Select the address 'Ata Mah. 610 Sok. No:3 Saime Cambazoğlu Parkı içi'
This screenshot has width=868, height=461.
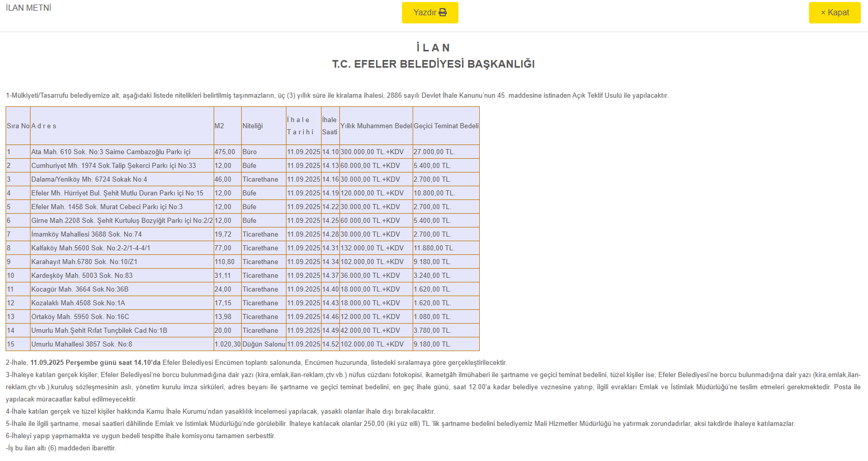[111, 152]
